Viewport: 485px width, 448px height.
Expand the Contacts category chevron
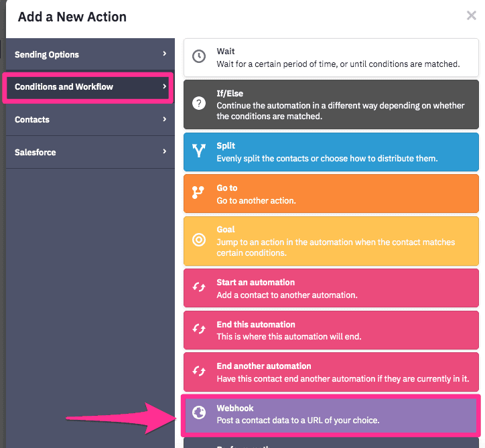[164, 119]
